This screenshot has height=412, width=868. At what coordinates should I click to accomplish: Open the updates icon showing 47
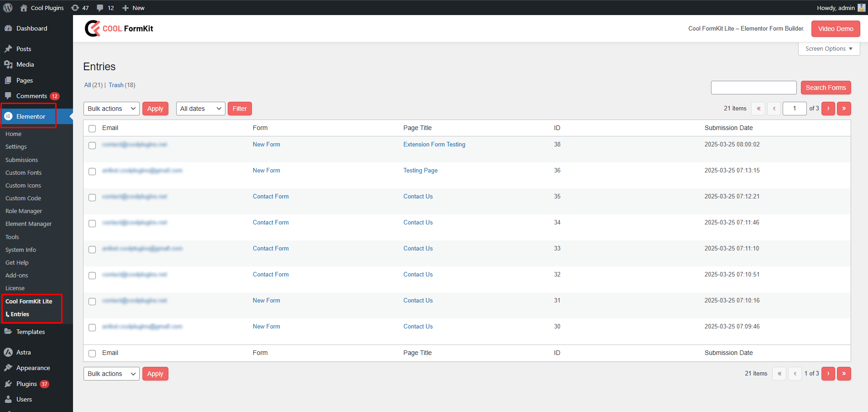pos(75,8)
